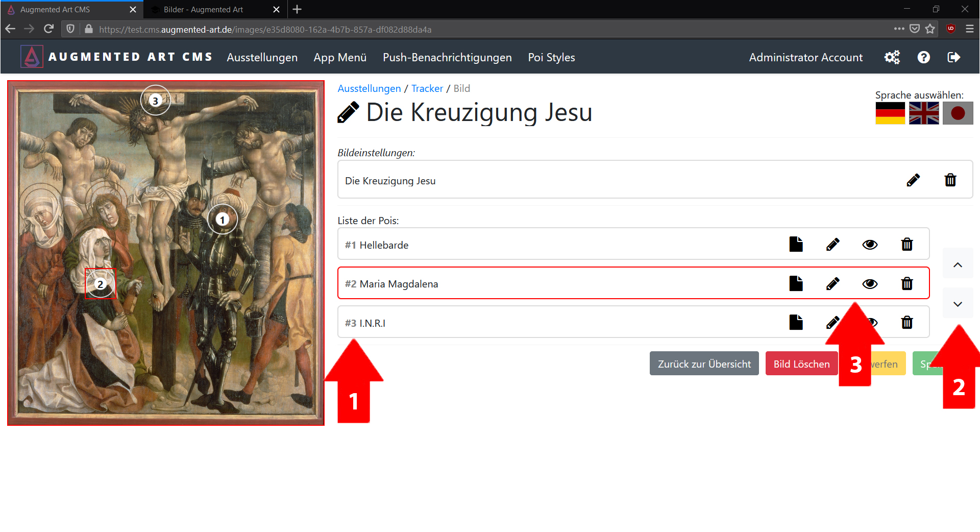The image size is (980, 532).
Task: Open App Menü in navbar
Action: [x=340, y=57]
